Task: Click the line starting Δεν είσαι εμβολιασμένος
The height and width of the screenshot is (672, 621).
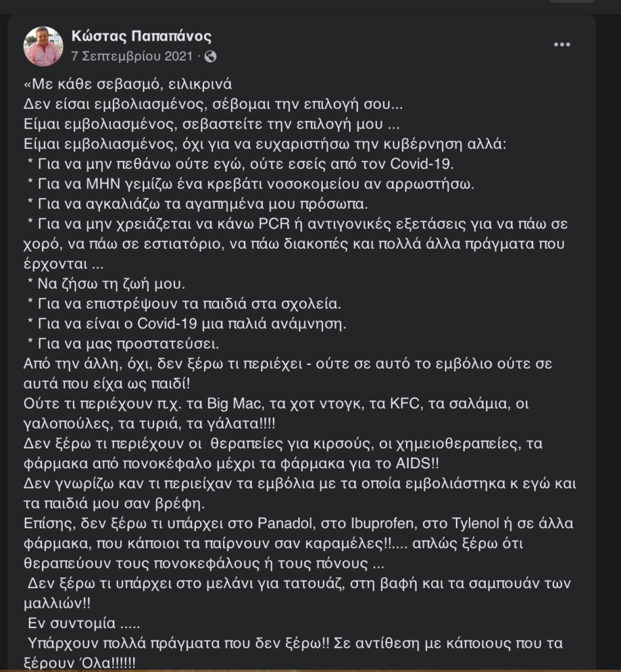Action: point(213,104)
